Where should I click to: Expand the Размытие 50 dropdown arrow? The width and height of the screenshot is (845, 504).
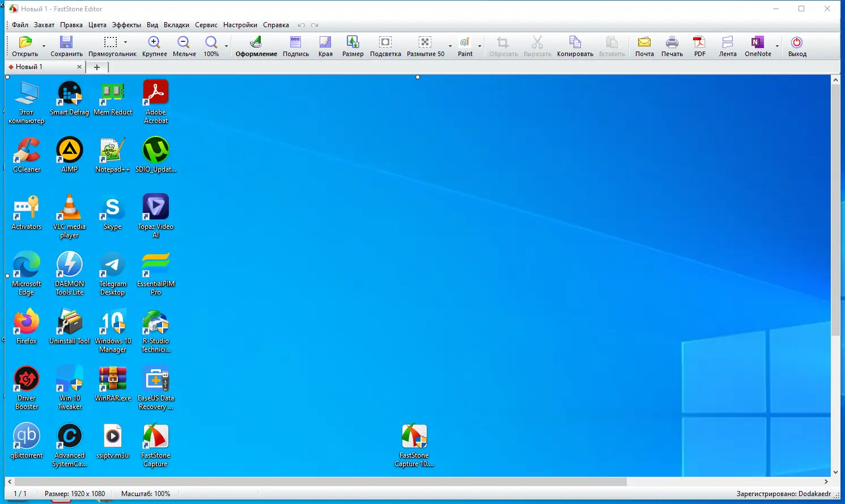click(451, 46)
